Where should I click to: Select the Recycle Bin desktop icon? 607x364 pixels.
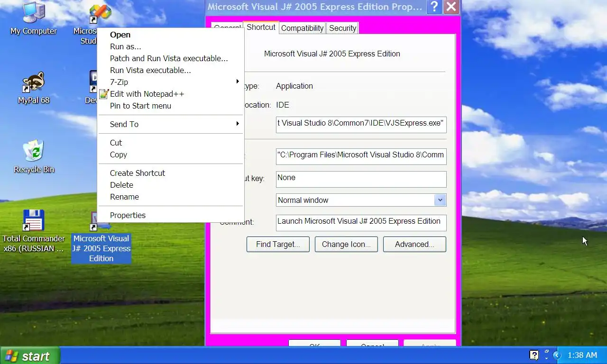pos(34,157)
